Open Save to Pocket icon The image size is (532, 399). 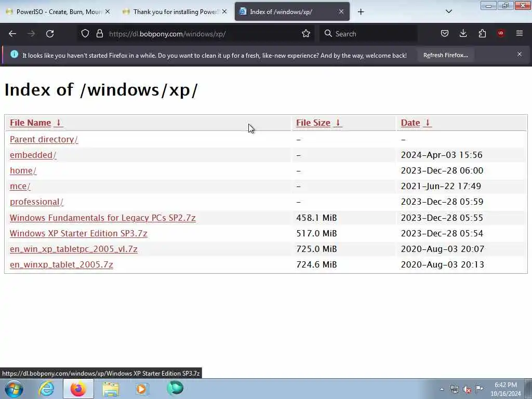445,33
